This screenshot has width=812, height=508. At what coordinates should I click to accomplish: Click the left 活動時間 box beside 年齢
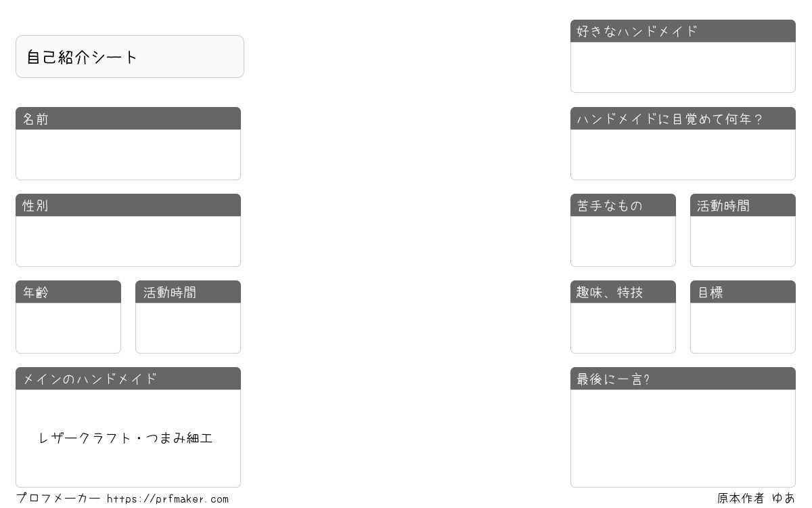click(x=188, y=328)
